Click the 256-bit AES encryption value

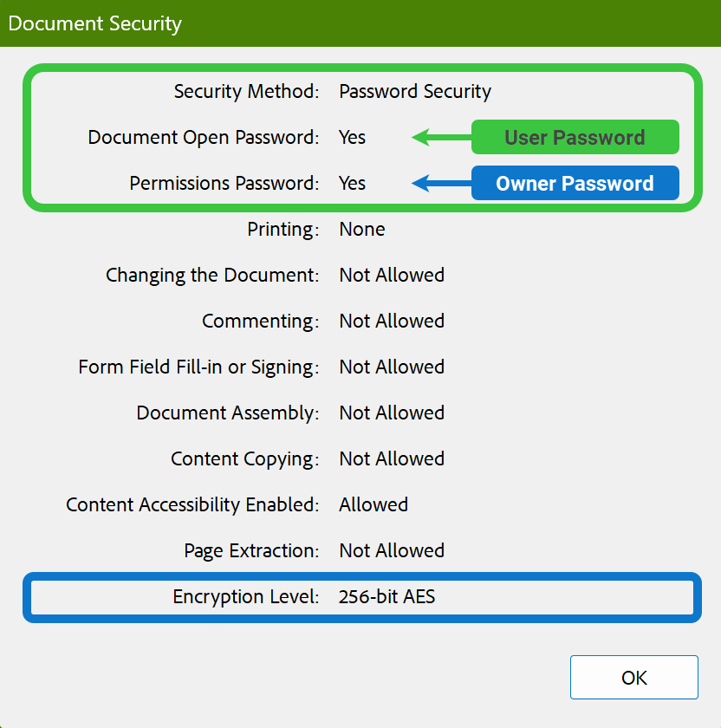pos(387,596)
